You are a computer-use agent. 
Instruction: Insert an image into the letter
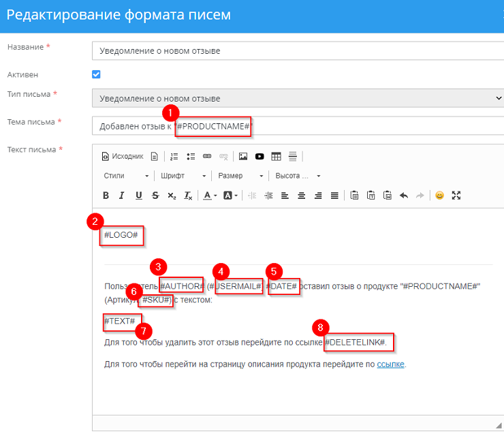coord(243,156)
